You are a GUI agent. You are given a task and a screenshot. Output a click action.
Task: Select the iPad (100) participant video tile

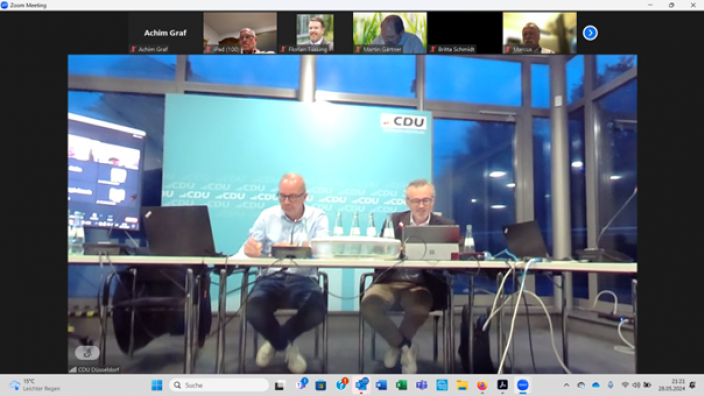coord(240,33)
